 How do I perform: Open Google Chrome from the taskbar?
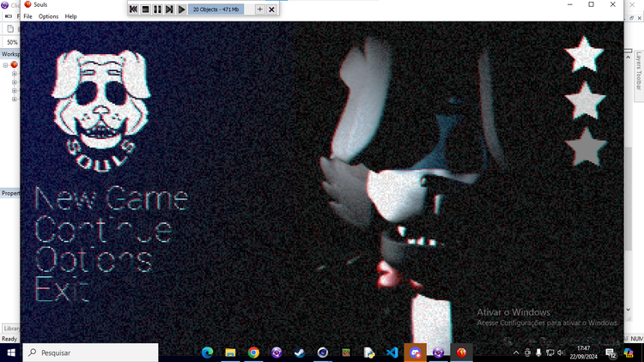(253, 353)
